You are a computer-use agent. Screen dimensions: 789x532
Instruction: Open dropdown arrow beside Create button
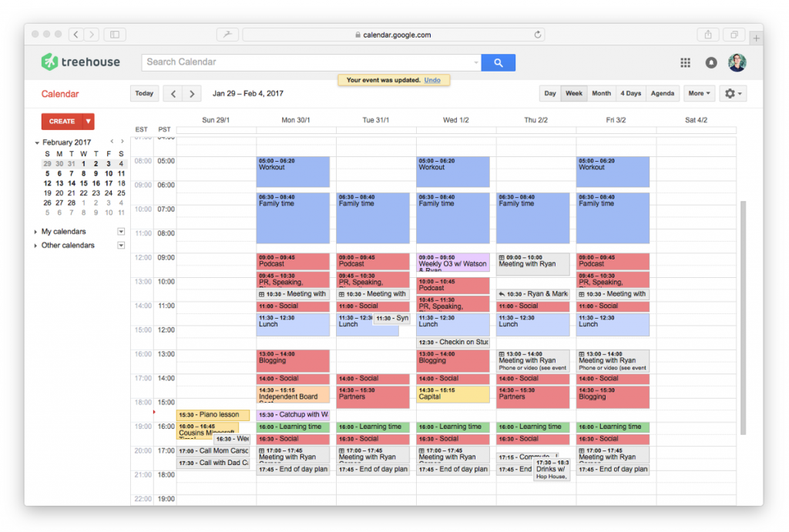(89, 122)
